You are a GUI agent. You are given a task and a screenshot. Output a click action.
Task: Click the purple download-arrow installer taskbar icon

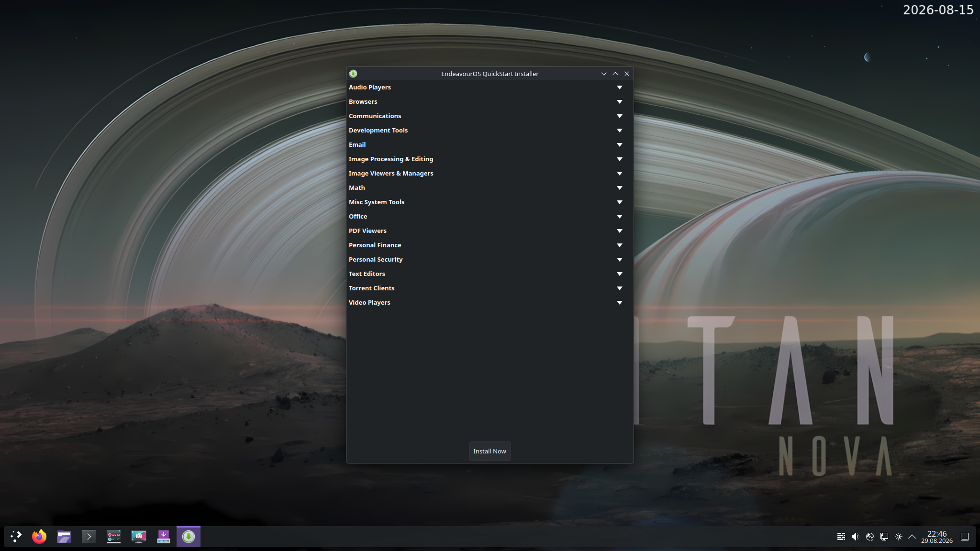pyautogui.click(x=164, y=537)
